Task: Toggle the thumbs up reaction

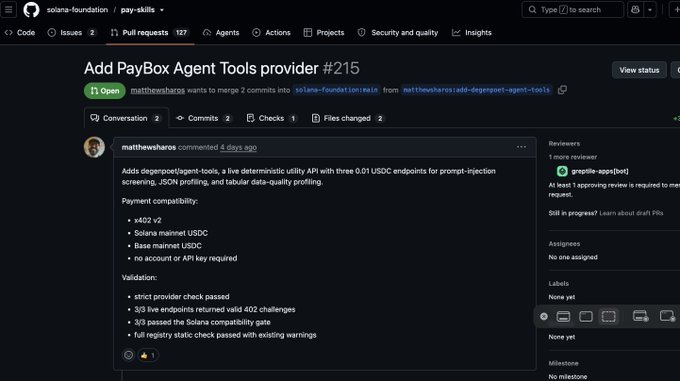Action: pyautogui.click(x=148, y=355)
